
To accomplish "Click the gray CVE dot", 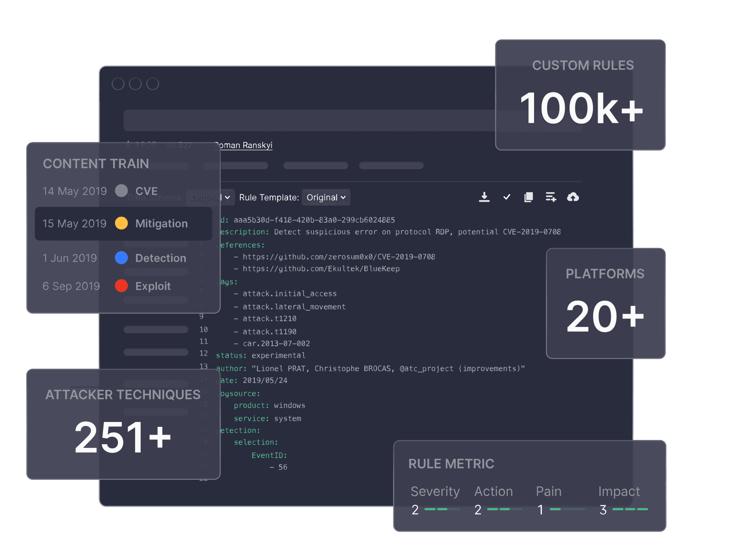I will pos(121,191).
